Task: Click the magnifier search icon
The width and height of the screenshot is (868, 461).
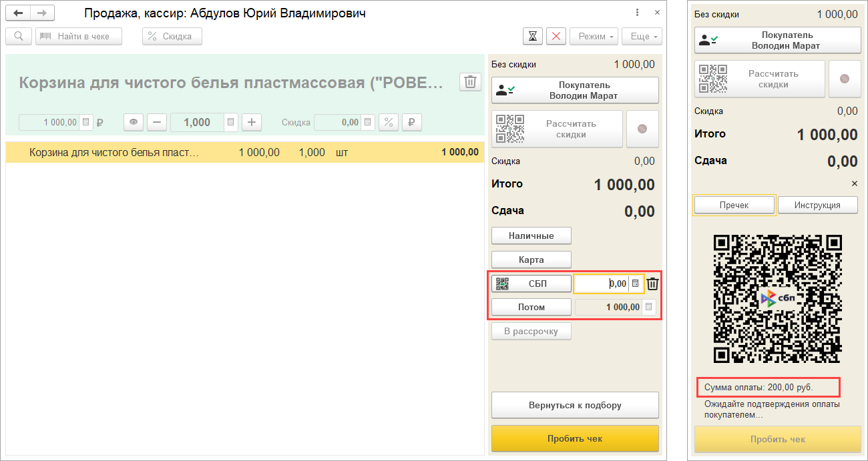Action: [x=19, y=37]
